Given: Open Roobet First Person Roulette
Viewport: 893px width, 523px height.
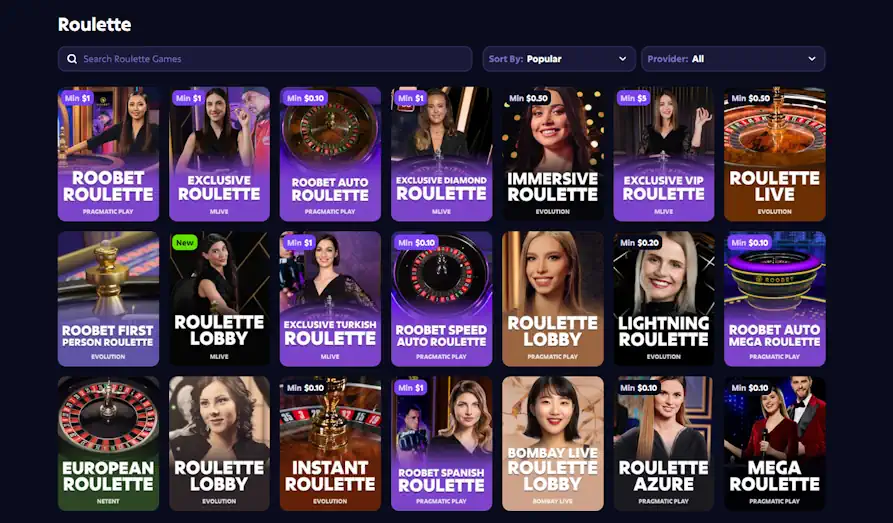Looking at the screenshot, I should click(108, 299).
